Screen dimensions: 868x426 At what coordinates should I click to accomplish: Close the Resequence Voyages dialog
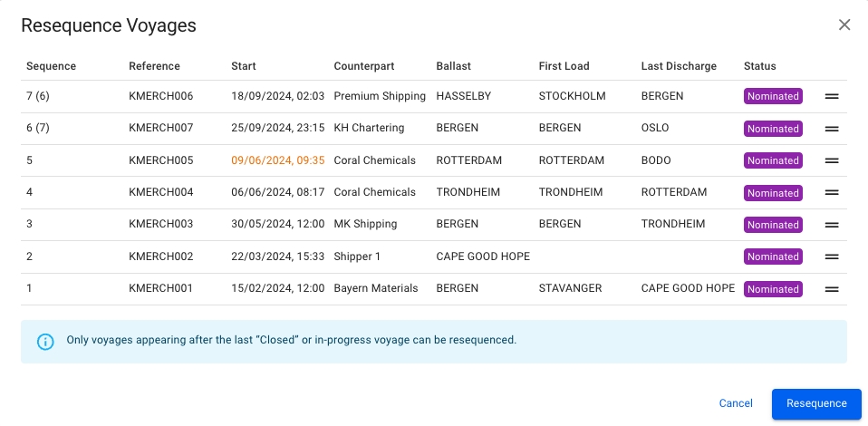[844, 24]
